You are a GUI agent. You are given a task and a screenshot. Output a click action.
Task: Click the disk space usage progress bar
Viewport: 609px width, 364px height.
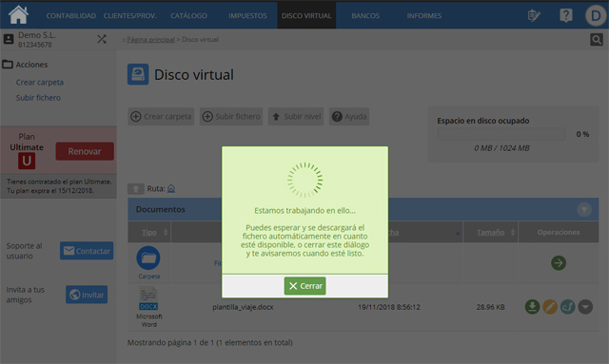501,134
